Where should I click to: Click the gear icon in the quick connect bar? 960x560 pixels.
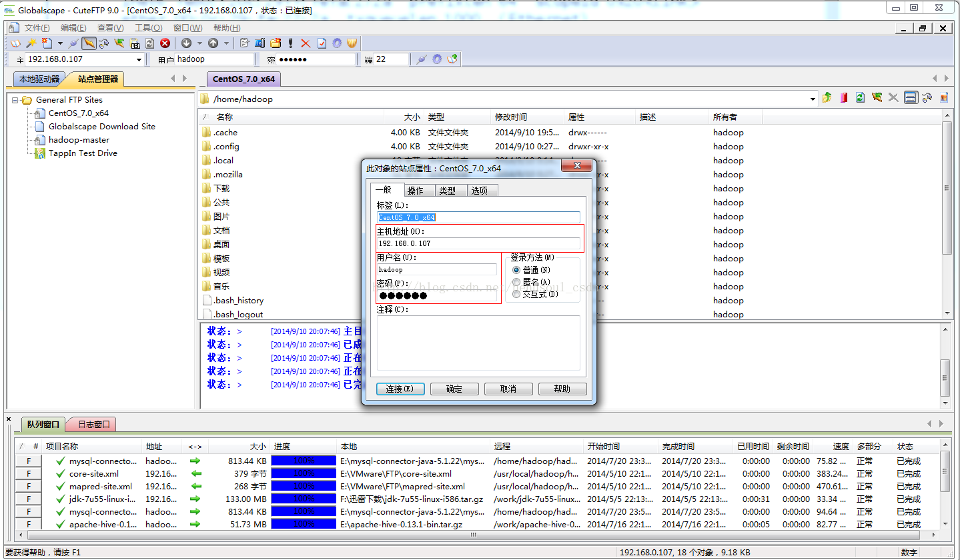pos(437,59)
